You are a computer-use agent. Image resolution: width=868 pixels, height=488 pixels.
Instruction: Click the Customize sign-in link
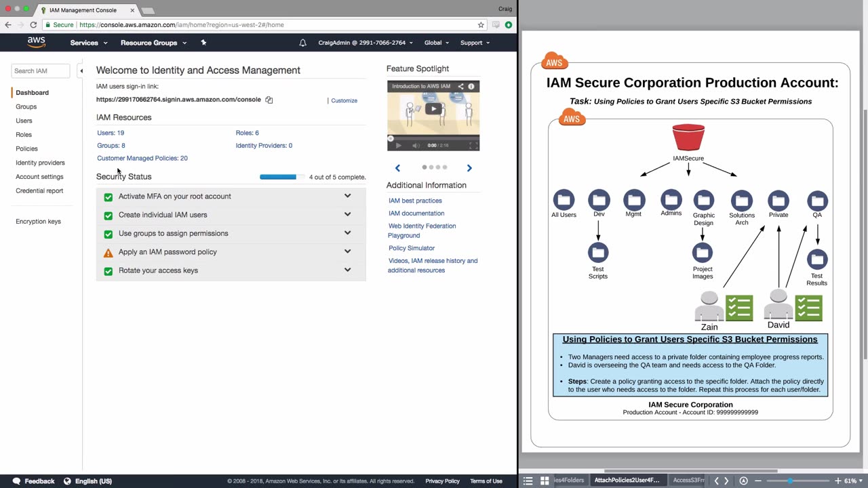pyautogui.click(x=344, y=100)
